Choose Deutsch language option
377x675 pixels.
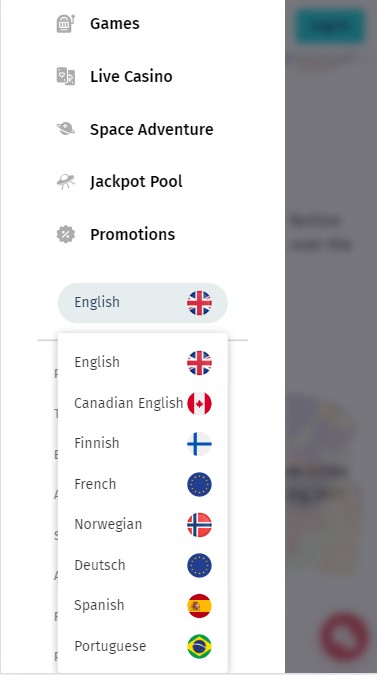point(142,565)
